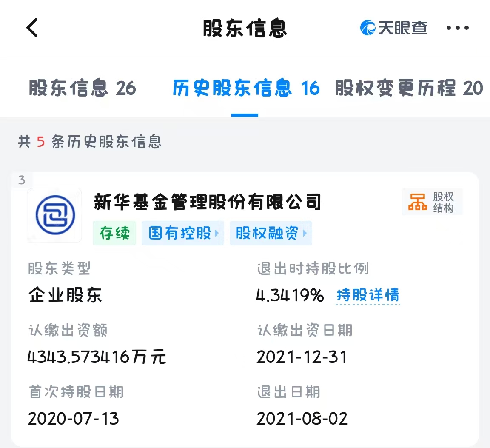490x448 pixels.
Task: Tap the 新华基金 company logo
Action: pyautogui.click(x=55, y=215)
